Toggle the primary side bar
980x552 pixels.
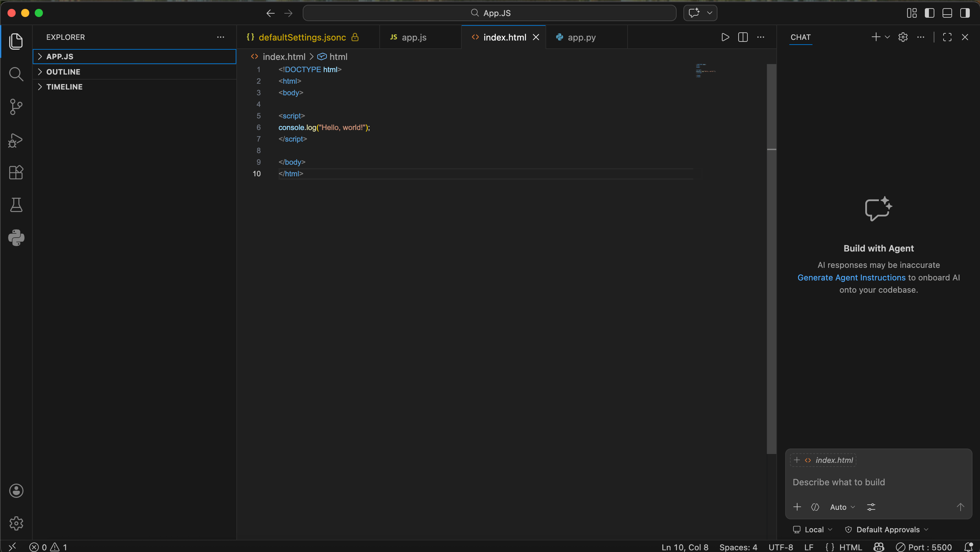[x=929, y=13]
